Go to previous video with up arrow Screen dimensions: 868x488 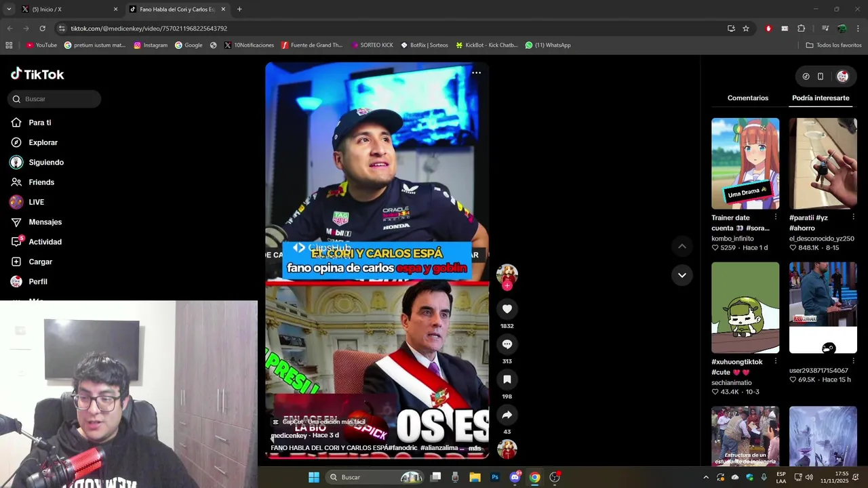(x=682, y=246)
